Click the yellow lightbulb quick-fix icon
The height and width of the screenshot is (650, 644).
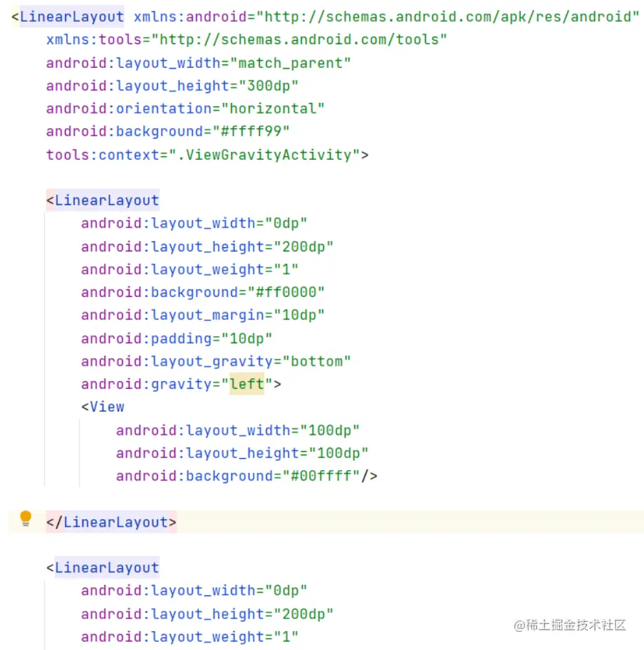pyautogui.click(x=26, y=518)
